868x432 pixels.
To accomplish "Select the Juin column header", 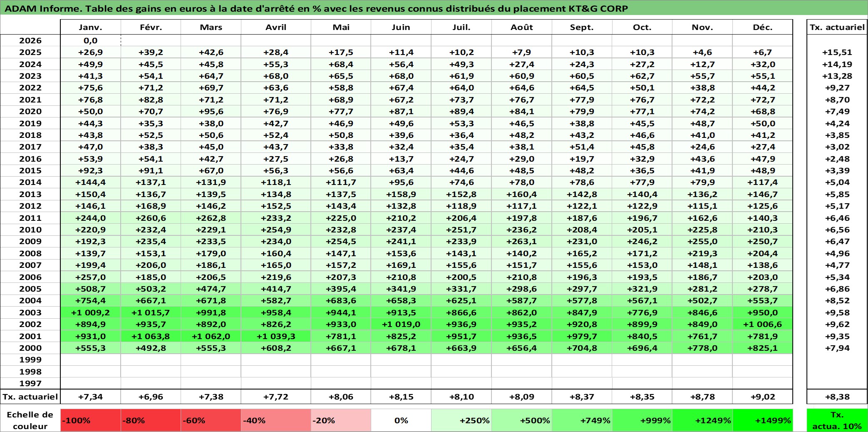I will pos(401,27).
